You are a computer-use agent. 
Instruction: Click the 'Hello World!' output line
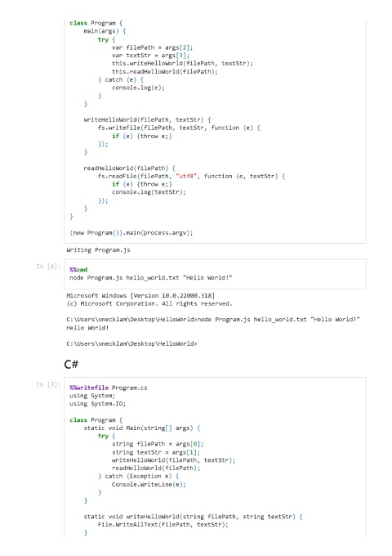[x=87, y=328]
